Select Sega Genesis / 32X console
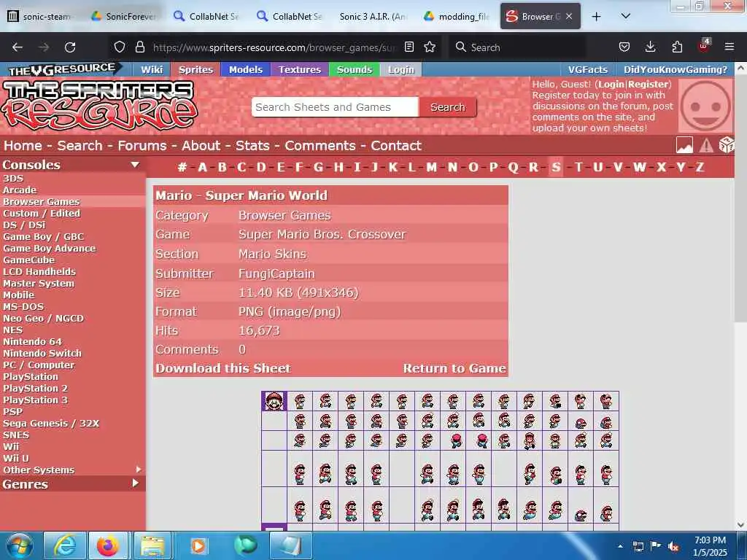 (51, 424)
